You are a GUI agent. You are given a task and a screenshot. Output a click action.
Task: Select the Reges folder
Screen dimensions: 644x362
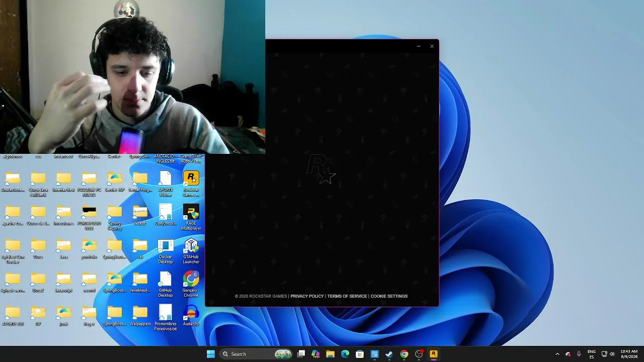(x=89, y=316)
